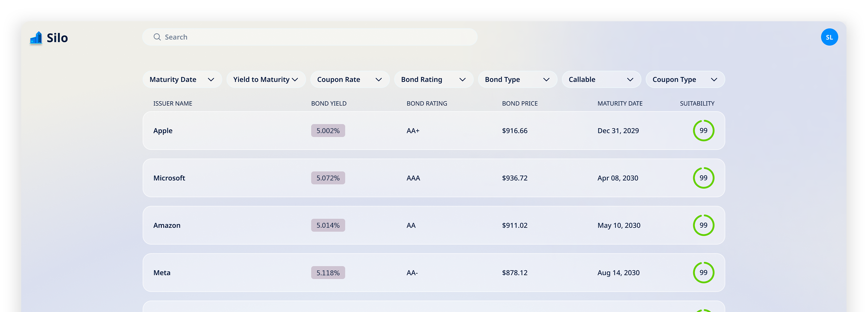Sort by ISSUER NAME column header
Screen dimensions: 868x312
(172, 104)
